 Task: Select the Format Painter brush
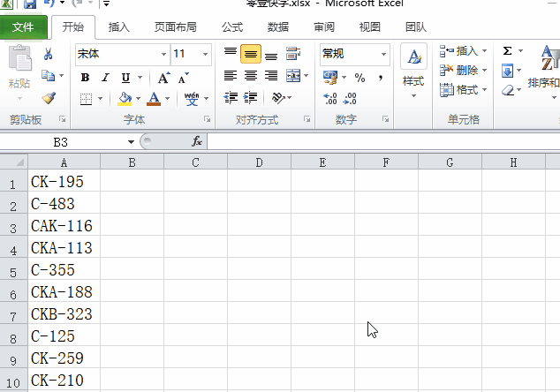pyautogui.click(x=49, y=97)
